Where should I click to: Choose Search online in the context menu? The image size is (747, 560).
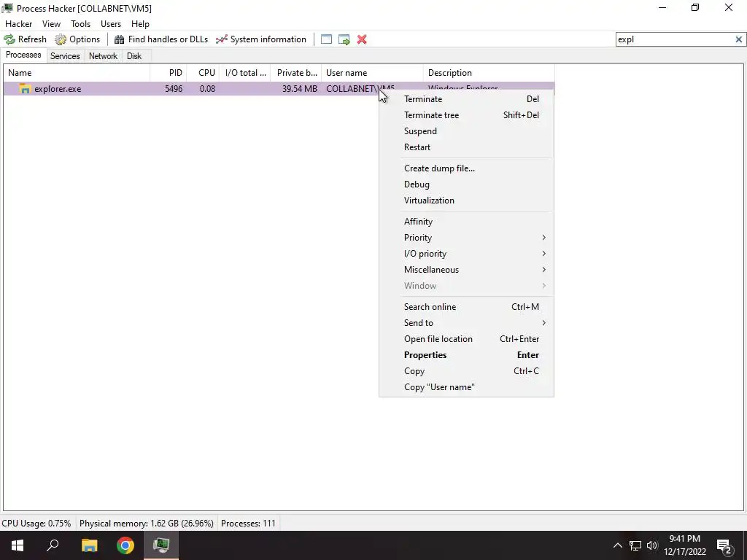tap(466, 307)
